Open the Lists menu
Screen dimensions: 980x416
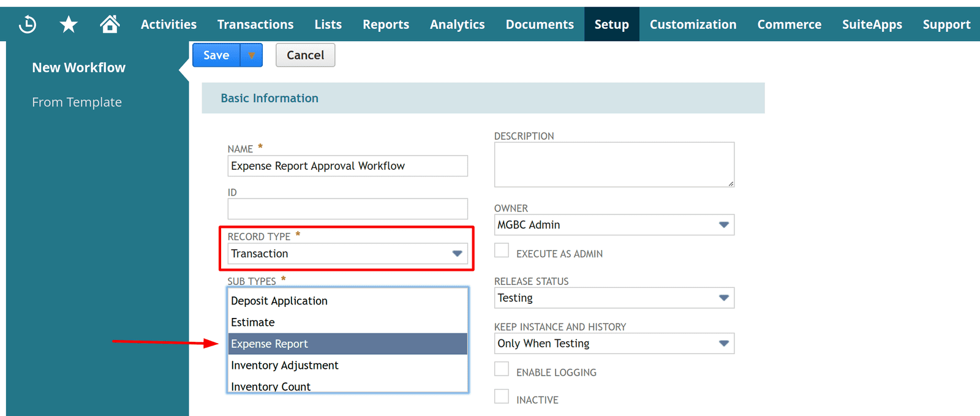coord(328,25)
